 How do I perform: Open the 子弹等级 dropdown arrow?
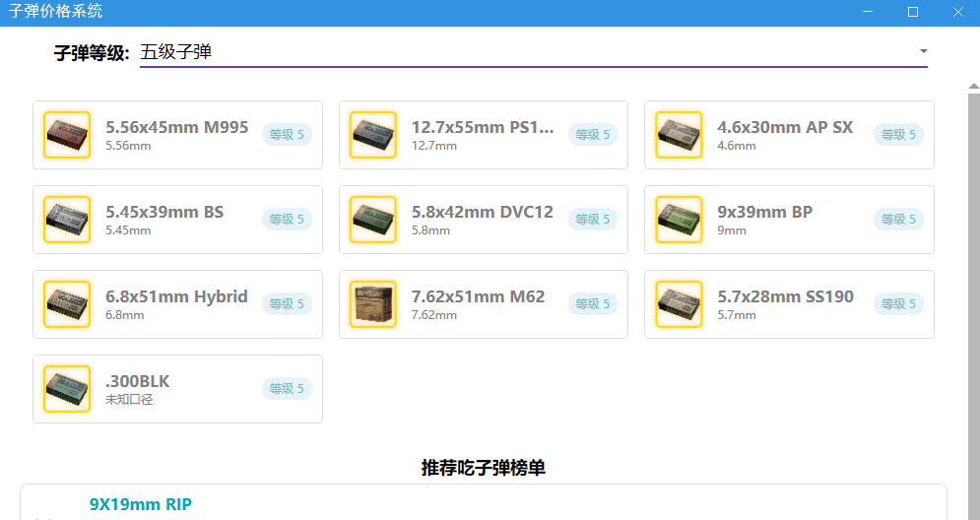pyautogui.click(x=923, y=51)
